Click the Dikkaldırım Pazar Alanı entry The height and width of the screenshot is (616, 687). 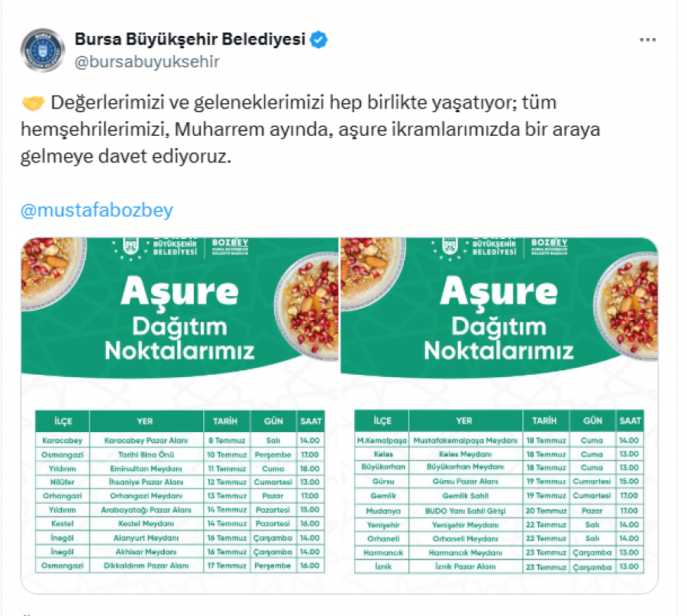(x=146, y=566)
